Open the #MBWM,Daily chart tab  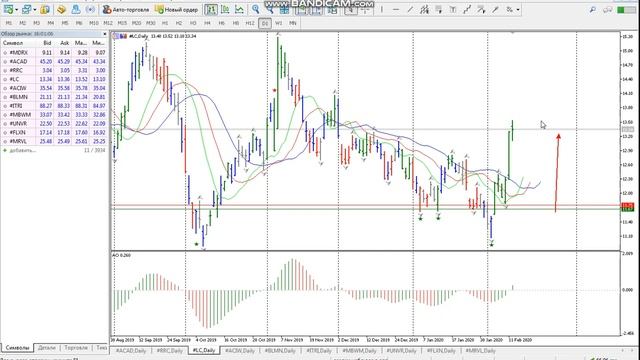[x=359, y=351]
